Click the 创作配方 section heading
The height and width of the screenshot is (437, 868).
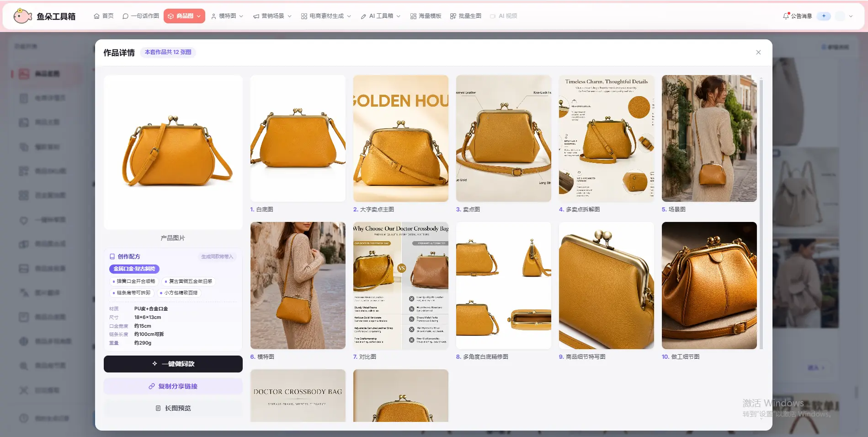(x=125, y=257)
